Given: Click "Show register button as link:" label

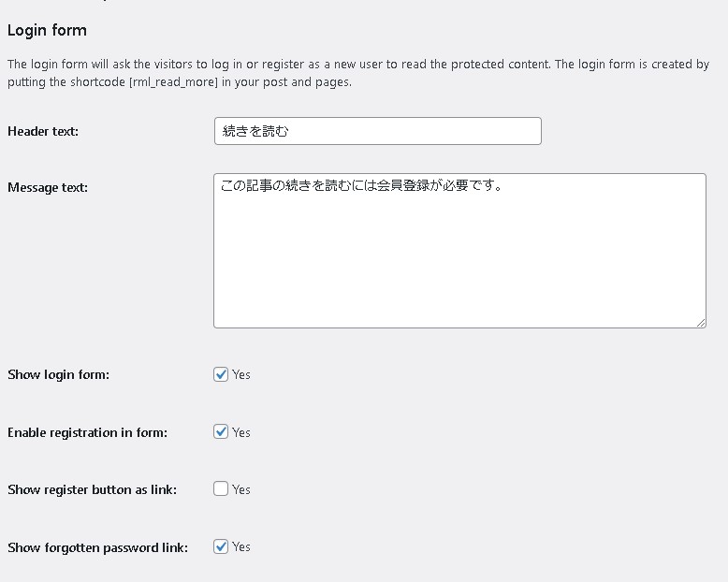Looking at the screenshot, I should (x=92, y=489).
